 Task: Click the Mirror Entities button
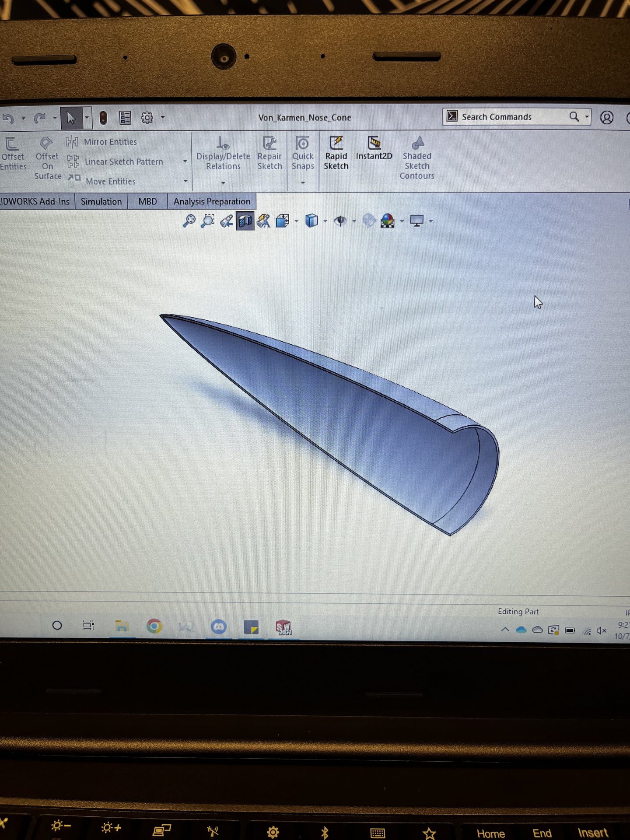(x=110, y=142)
